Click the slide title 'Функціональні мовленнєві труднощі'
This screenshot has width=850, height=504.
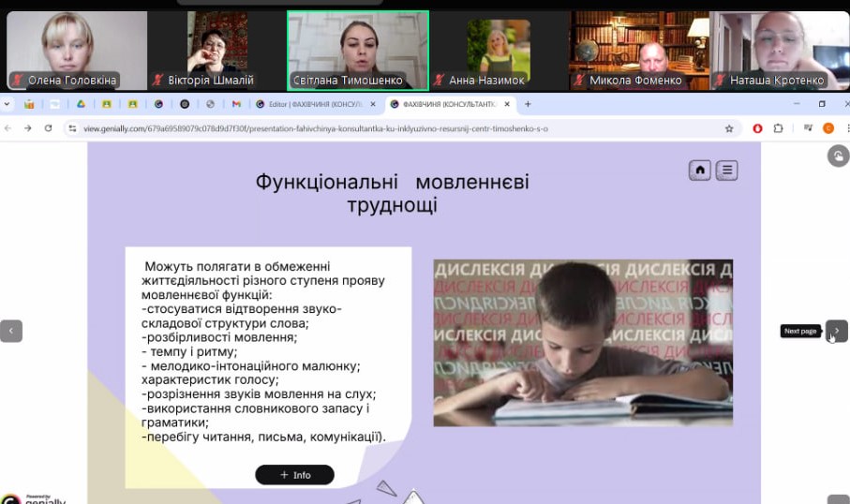pos(392,194)
